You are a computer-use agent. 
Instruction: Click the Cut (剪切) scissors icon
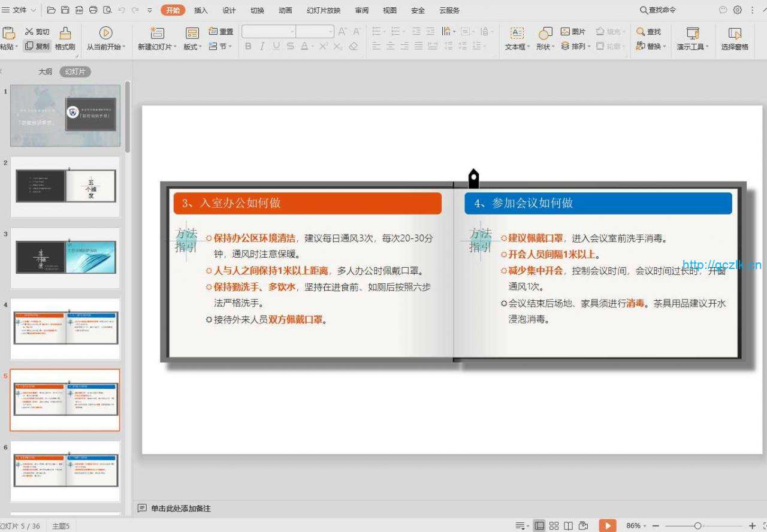29,32
